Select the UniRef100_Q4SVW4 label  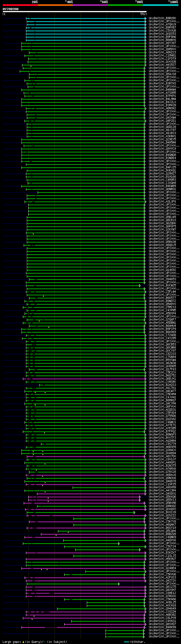tap(162, 118)
